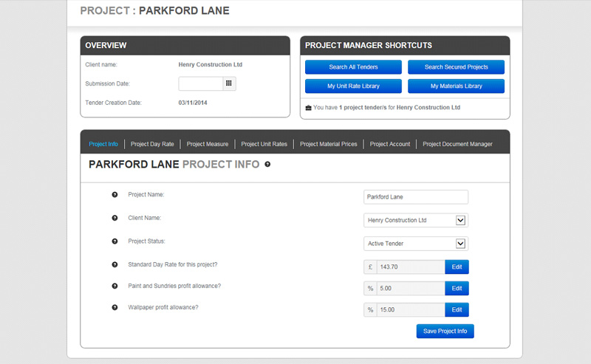Image resolution: width=591 pixels, height=364 pixels.
Task: Click into the Project Name text field
Action: pos(416,197)
